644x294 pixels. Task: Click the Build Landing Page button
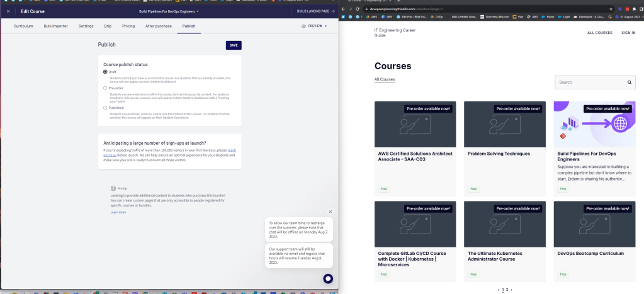(x=316, y=11)
